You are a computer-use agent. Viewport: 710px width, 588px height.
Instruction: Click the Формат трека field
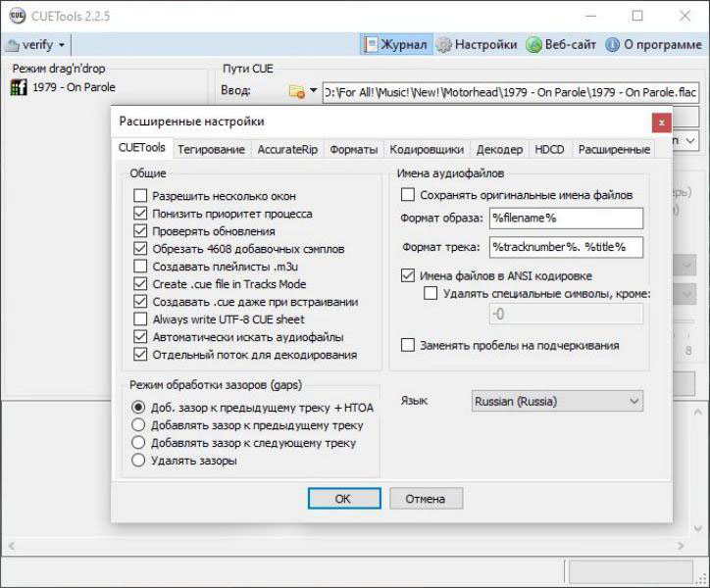click(566, 247)
